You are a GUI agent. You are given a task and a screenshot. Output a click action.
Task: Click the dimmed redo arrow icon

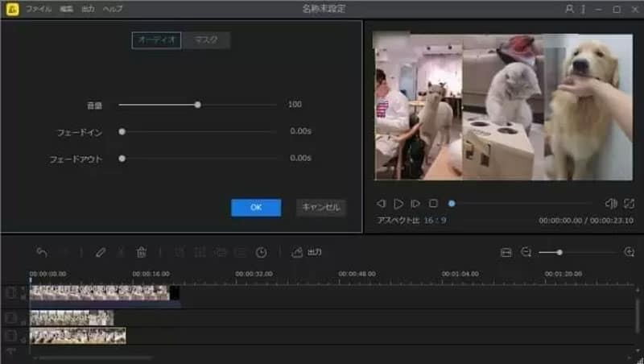click(x=63, y=252)
